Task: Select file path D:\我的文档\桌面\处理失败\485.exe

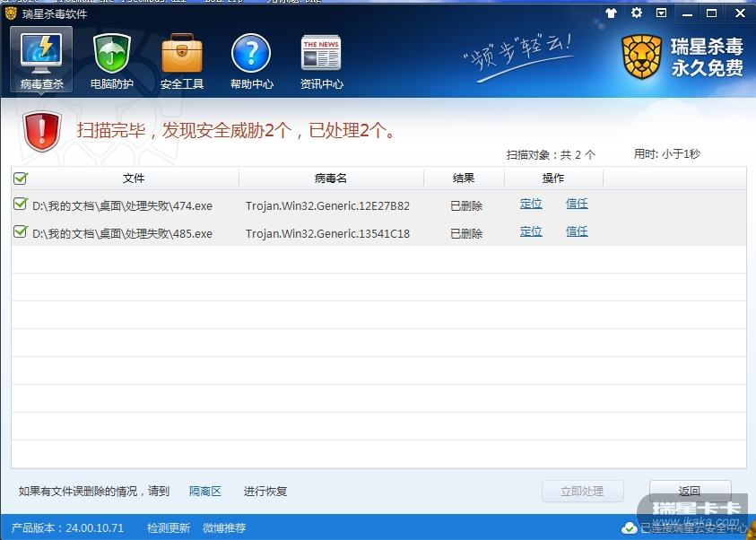Action: point(122,234)
